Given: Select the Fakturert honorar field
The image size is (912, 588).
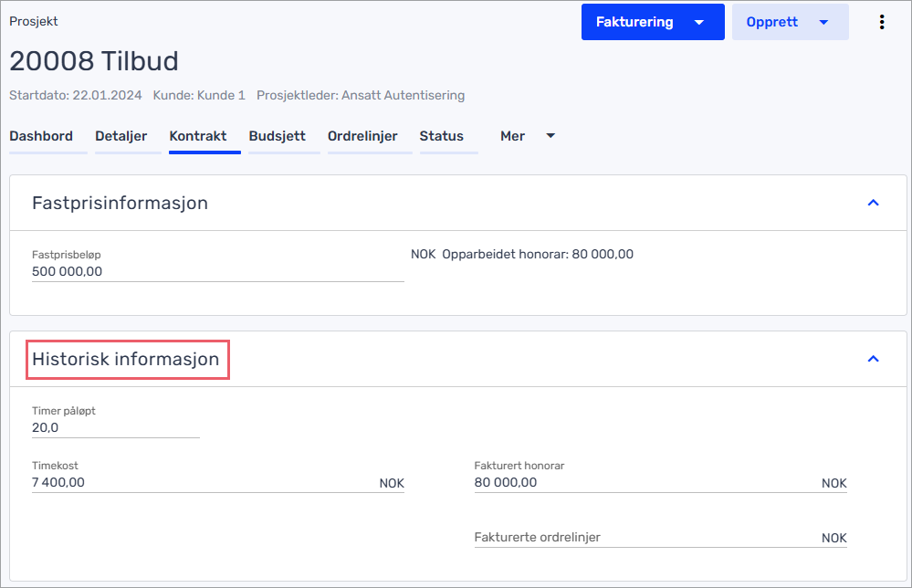Looking at the screenshot, I should click(x=644, y=482).
